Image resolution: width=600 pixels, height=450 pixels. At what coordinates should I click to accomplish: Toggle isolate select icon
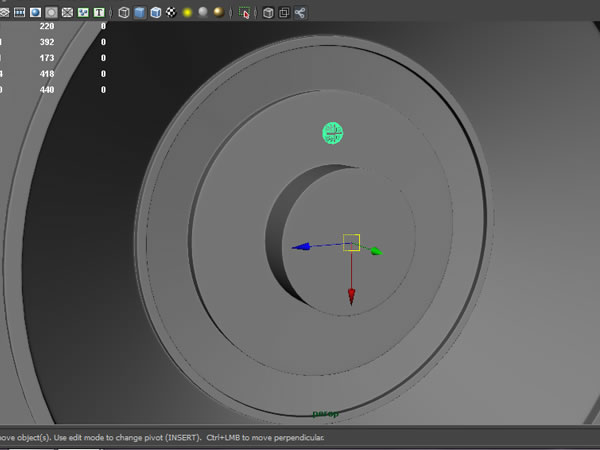click(x=244, y=13)
